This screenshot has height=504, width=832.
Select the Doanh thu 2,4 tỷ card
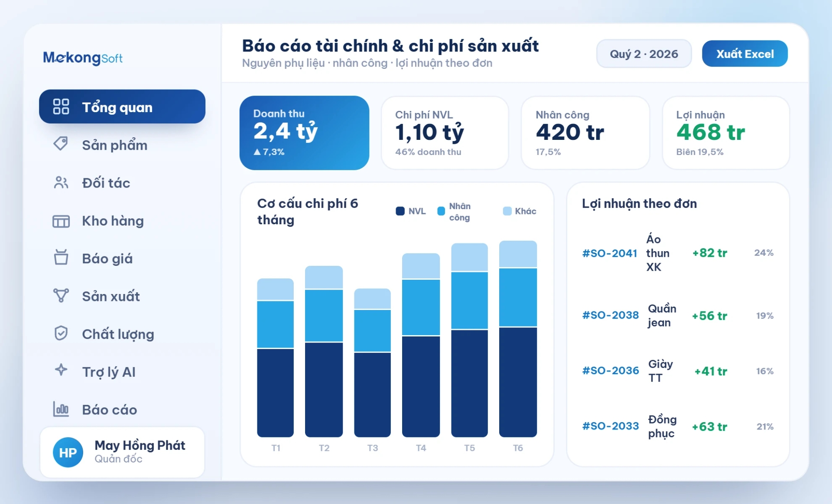pyautogui.click(x=304, y=133)
